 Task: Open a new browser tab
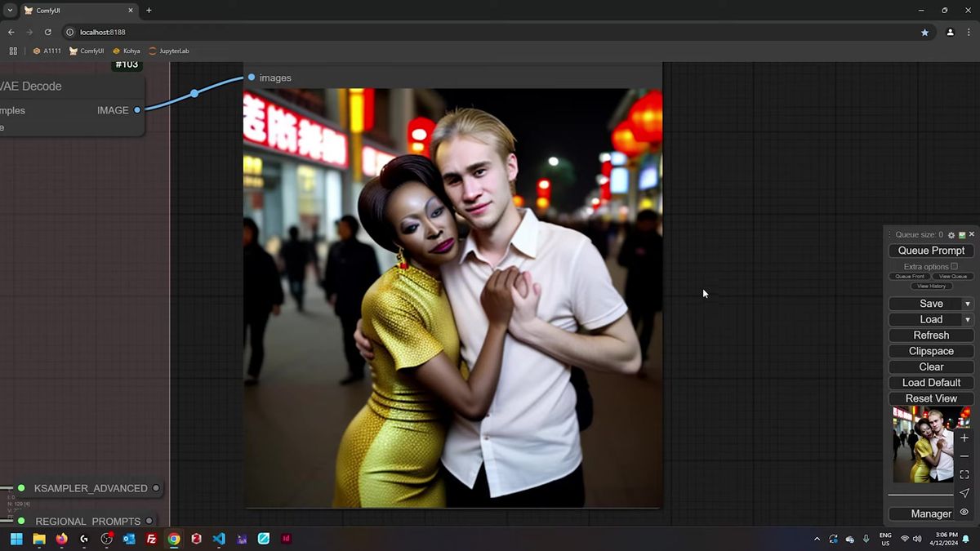149,11
